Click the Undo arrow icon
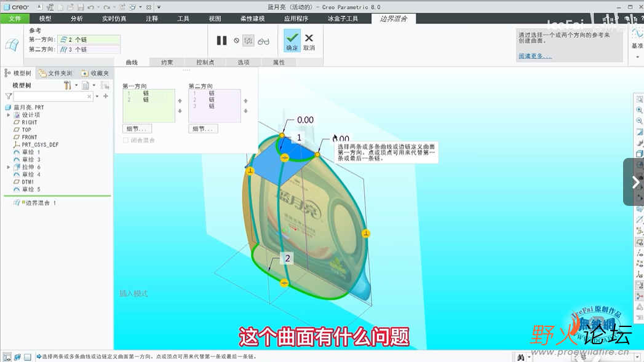This screenshot has height=362, width=644. [x=91, y=7]
